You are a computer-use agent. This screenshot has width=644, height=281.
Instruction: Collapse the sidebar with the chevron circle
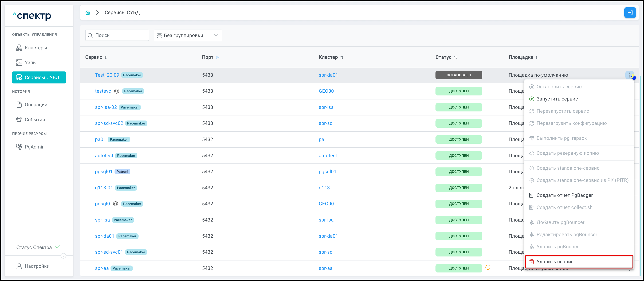pos(64,256)
